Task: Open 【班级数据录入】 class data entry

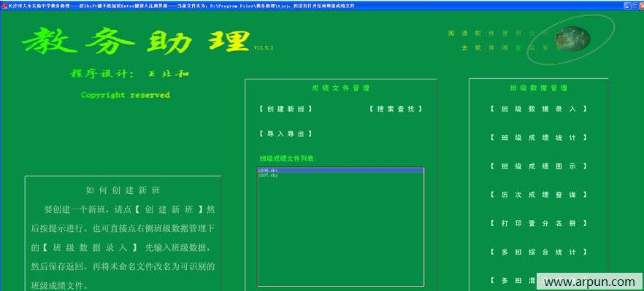Action: coord(538,109)
